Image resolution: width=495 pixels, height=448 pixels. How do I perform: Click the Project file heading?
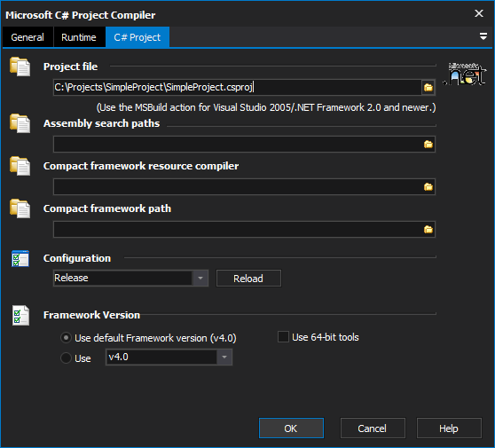(70, 67)
